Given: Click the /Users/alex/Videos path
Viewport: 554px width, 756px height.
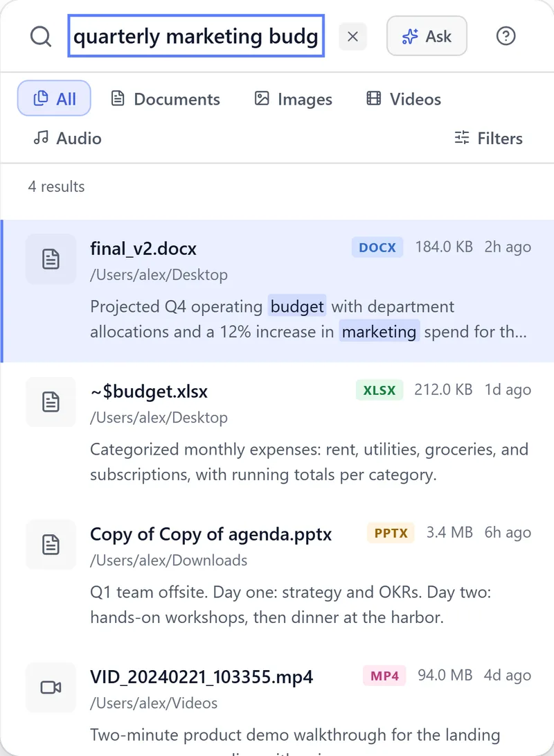Looking at the screenshot, I should coord(154,703).
